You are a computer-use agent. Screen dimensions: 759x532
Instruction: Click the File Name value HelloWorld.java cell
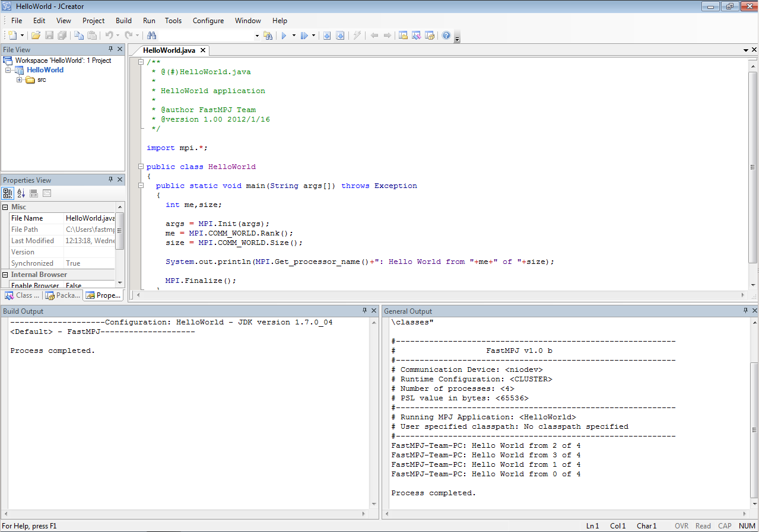click(x=90, y=218)
